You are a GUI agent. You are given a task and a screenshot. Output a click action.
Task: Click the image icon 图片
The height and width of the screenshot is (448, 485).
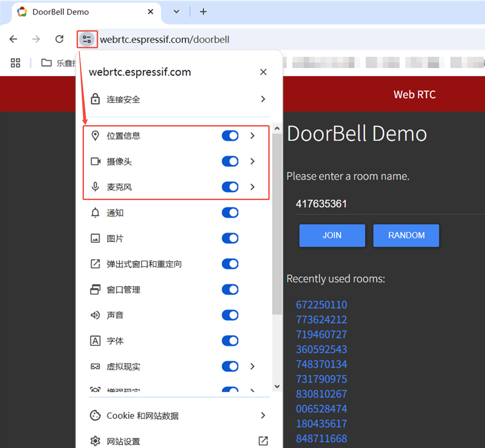tap(95, 238)
